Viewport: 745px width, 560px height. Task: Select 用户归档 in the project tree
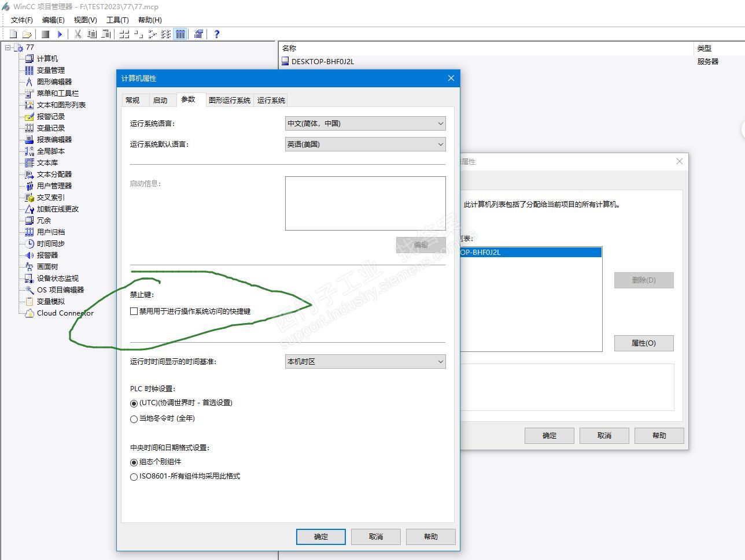[51, 232]
